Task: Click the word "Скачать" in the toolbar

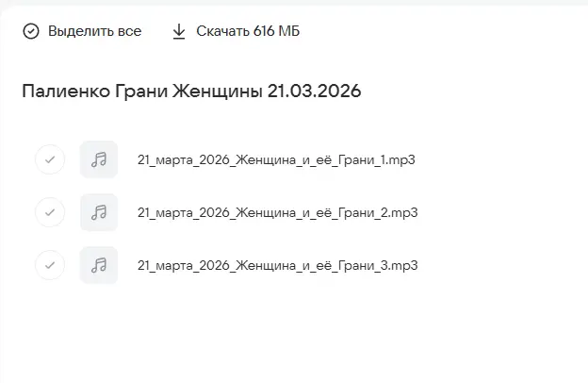Action: [x=222, y=31]
